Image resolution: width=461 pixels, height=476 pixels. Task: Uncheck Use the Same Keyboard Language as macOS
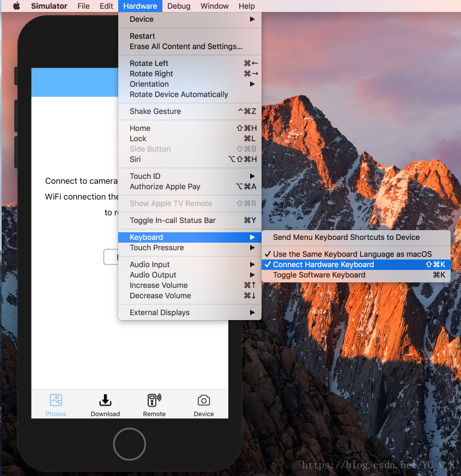click(x=356, y=254)
